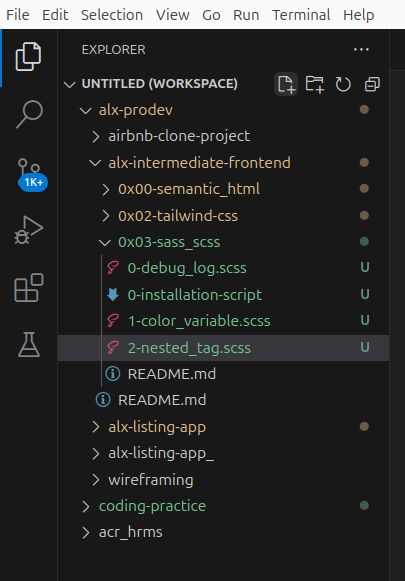Click modified dot beside 0x02-tailwind-css
Viewport: 405px width, 581px height.
coord(364,215)
